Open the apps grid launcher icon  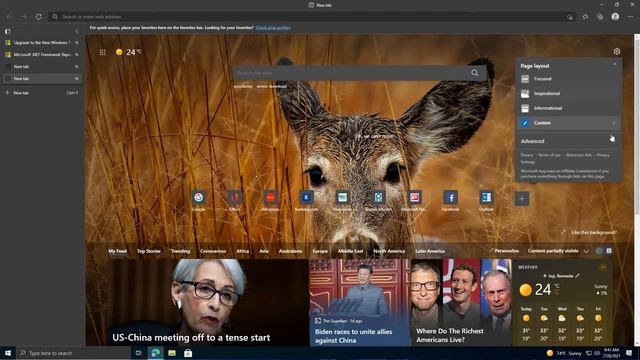[102, 52]
